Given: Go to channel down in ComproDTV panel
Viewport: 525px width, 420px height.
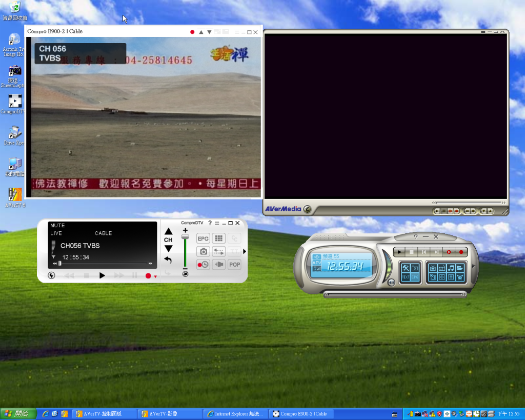Looking at the screenshot, I should 168,249.
